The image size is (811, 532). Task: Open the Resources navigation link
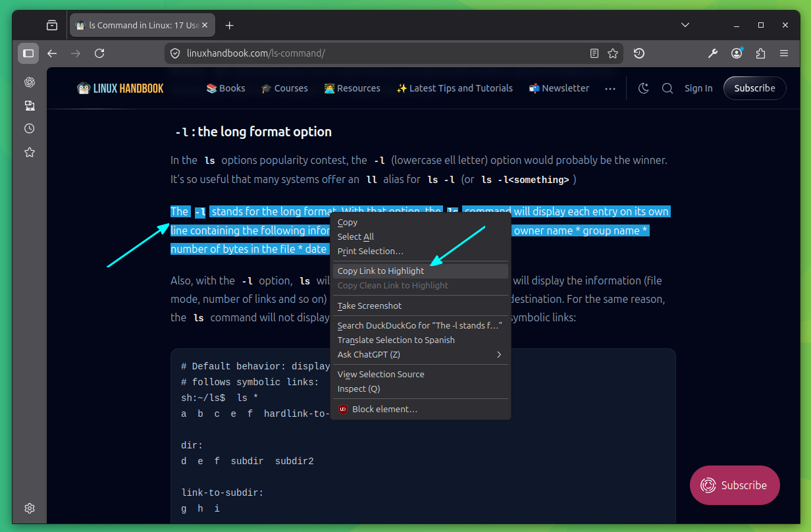tap(352, 88)
